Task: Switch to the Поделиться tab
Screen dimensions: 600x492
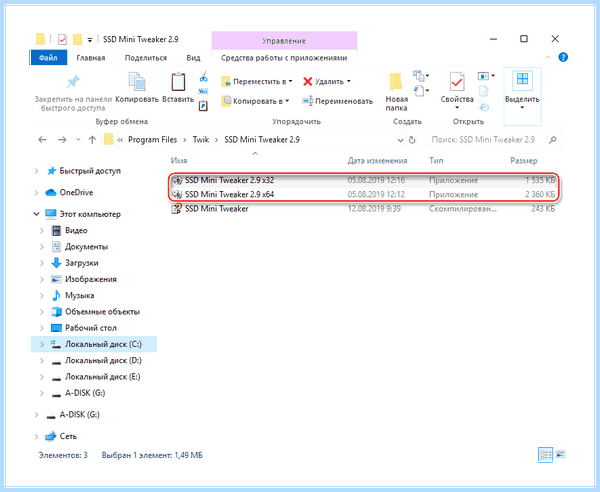Action: 146,58
